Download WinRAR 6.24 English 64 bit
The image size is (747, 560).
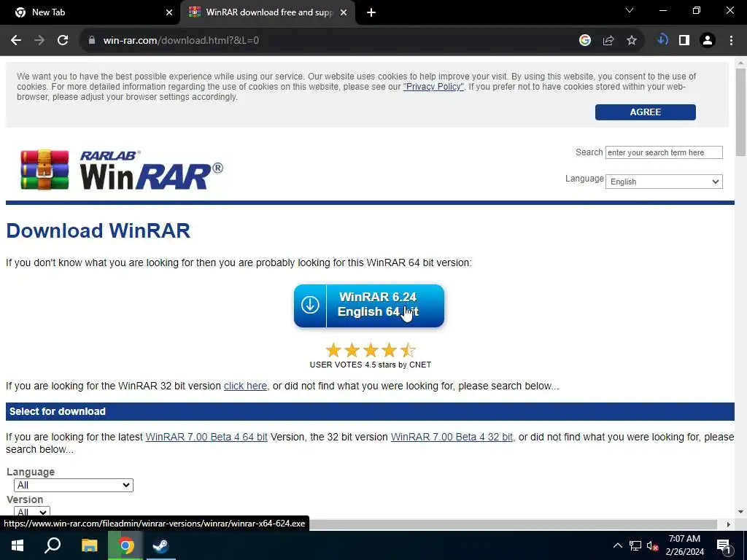coord(369,306)
